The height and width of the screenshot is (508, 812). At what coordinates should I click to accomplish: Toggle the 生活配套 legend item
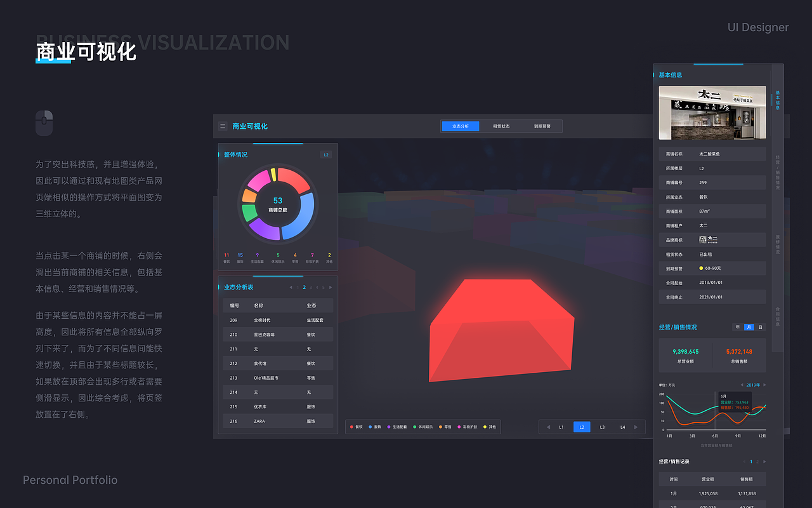coord(397,427)
